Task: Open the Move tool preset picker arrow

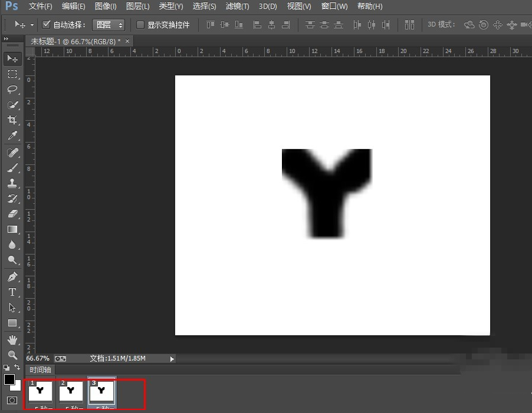Action: coord(32,25)
